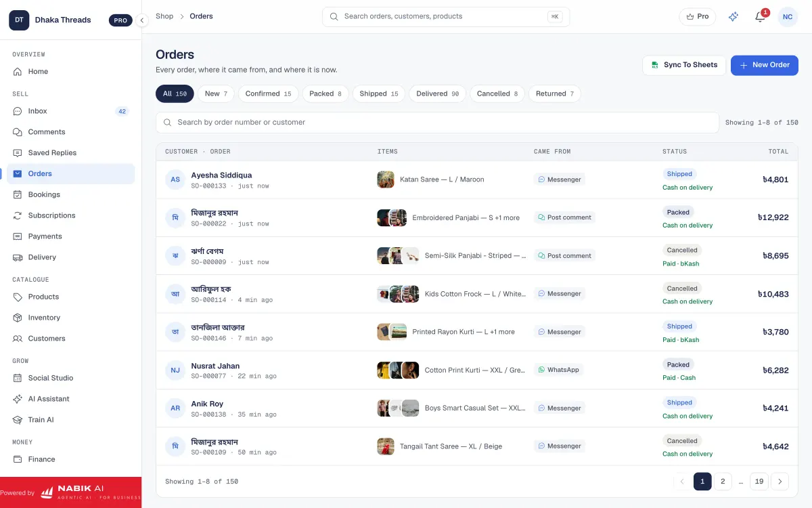Go to page 2
812x508 pixels.
pyautogui.click(x=723, y=482)
